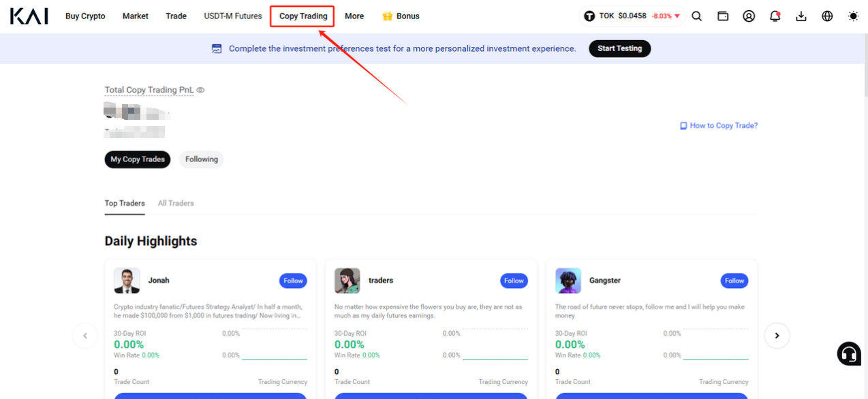Viewport: 868px width, 399px height.
Task: Open the notifications bell icon
Action: [x=775, y=16]
